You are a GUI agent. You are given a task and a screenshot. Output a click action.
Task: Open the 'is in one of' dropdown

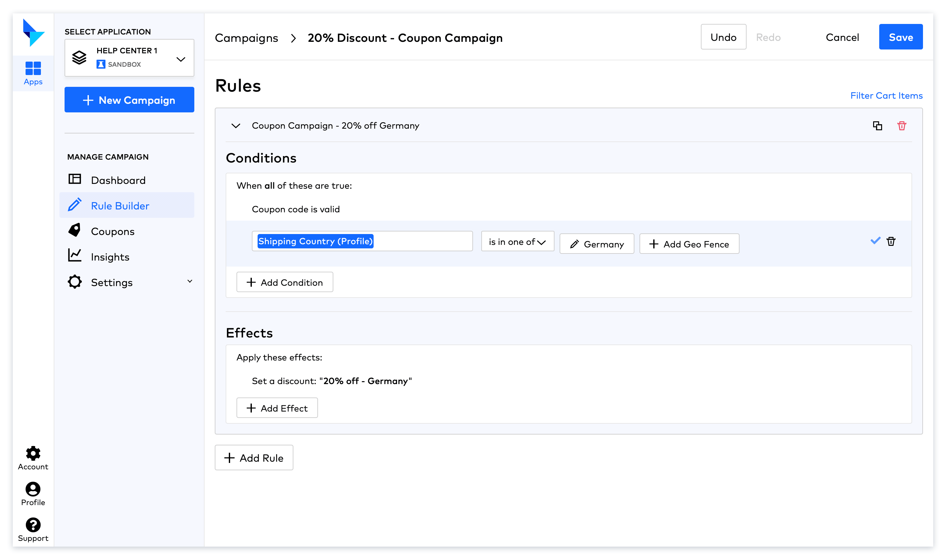(x=517, y=241)
